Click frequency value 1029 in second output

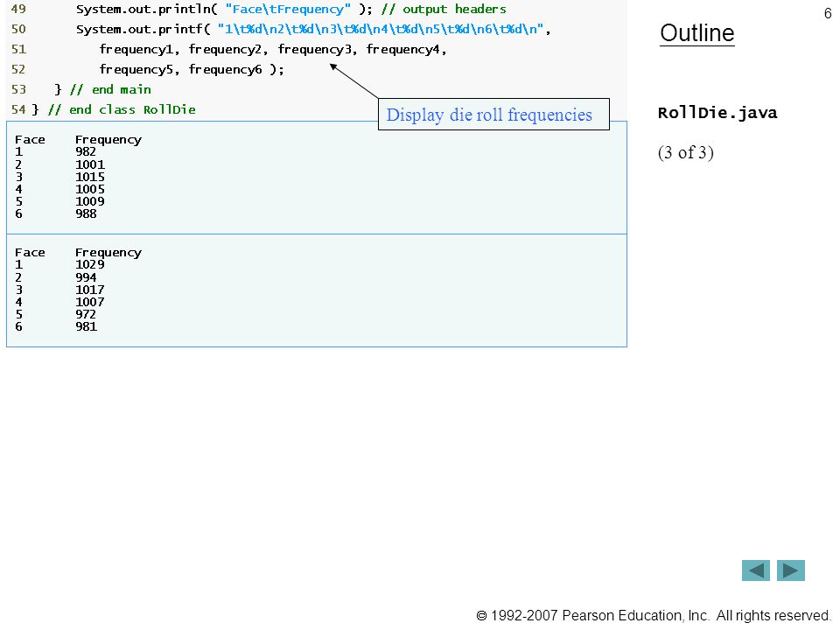coord(90,264)
